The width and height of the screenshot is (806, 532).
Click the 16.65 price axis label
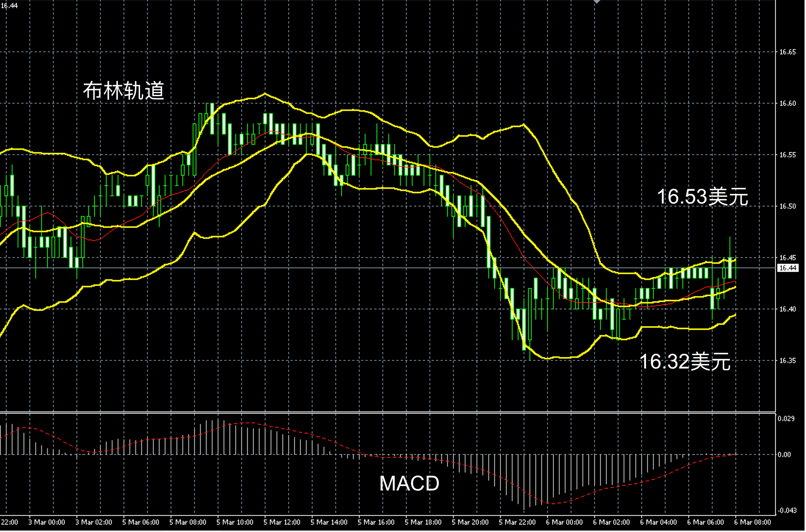pos(788,52)
